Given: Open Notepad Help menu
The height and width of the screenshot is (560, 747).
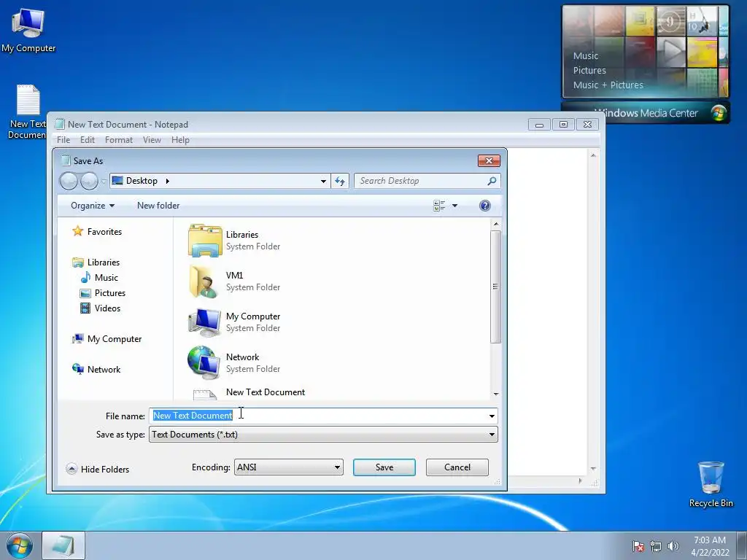Looking at the screenshot, I should [x=181, y=140].
